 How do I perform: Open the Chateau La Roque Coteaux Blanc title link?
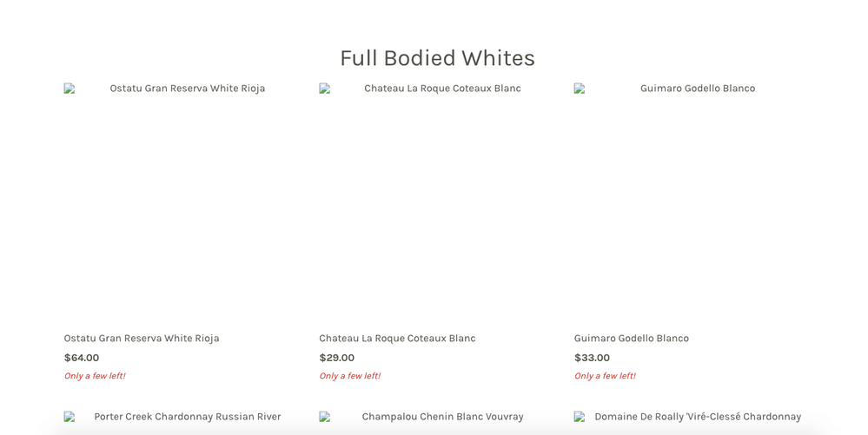[x=397, y=338]
